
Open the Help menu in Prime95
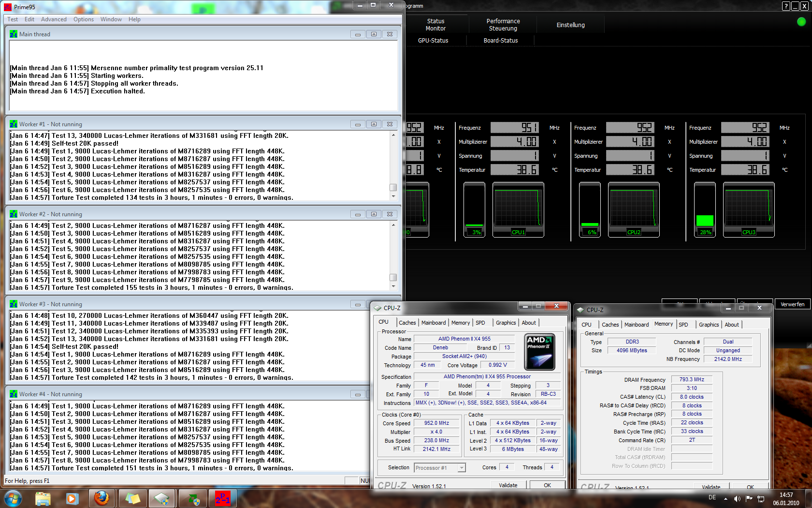(134, 19)
